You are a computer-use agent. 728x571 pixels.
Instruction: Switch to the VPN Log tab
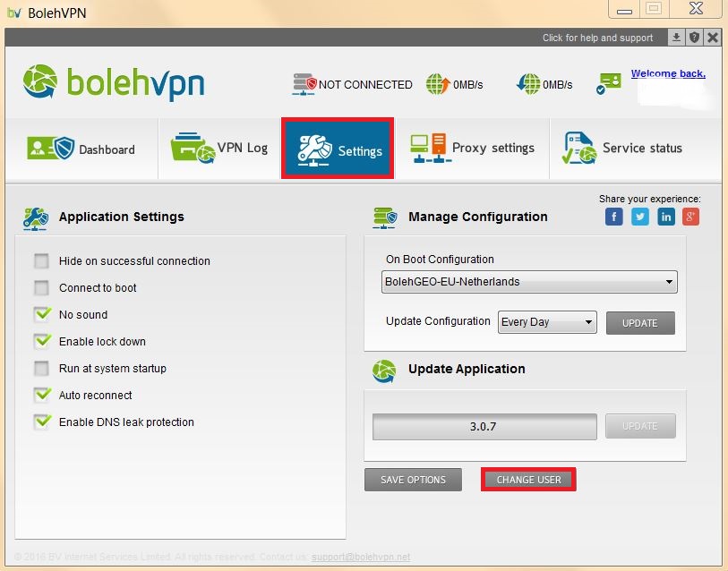tap(219, 149)
